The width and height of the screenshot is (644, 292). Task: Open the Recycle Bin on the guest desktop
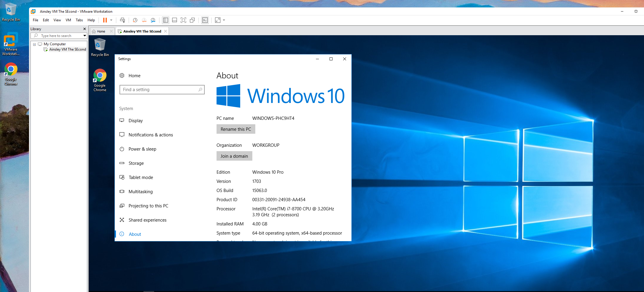click(x=100, y=47)
